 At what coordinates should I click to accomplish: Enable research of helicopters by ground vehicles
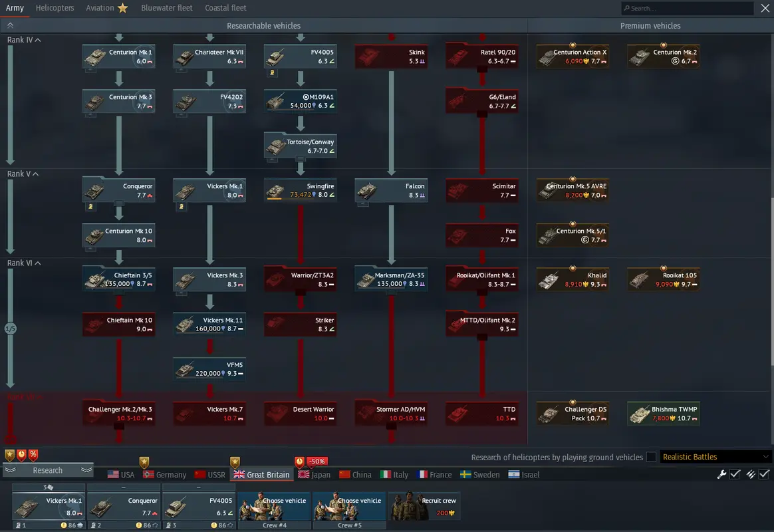coord(651,457)
